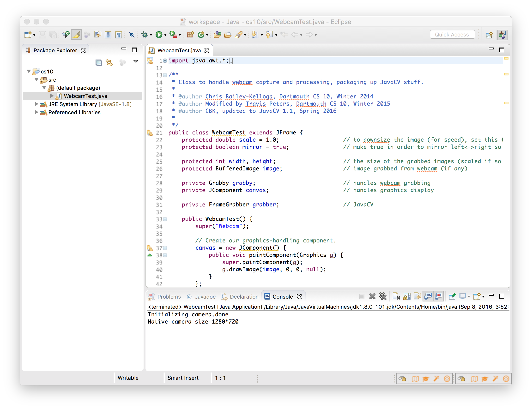Open the Debug button dropdown arrow
Image resolution: width=532 pixels, height=409 pixels.
tap(151, 35)
